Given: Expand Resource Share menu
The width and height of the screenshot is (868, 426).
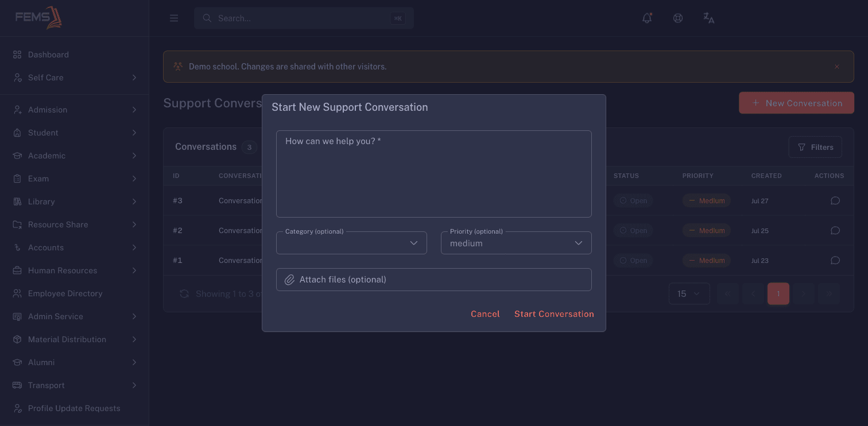Looking at the screenshot, I should tap(75, 224).
